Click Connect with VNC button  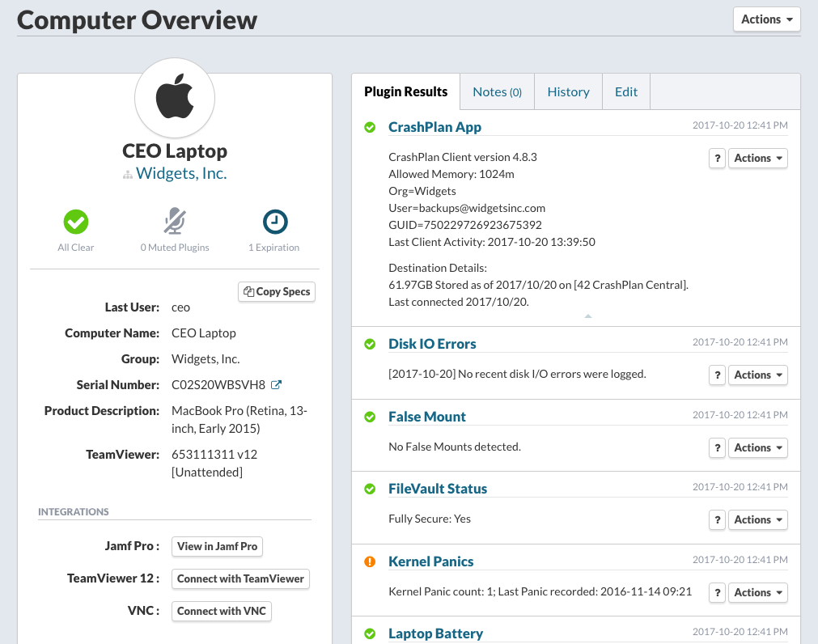221,611
